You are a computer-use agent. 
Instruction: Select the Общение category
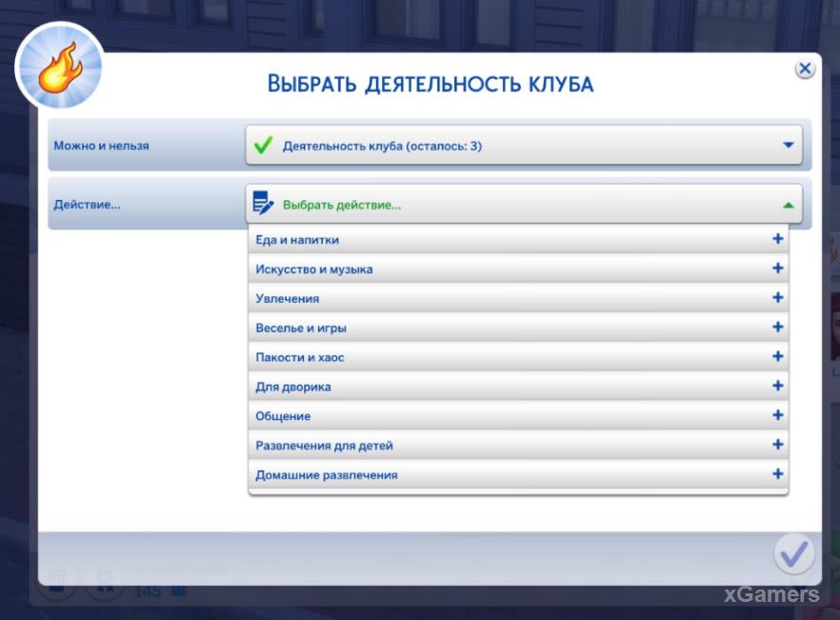point(283,416)
